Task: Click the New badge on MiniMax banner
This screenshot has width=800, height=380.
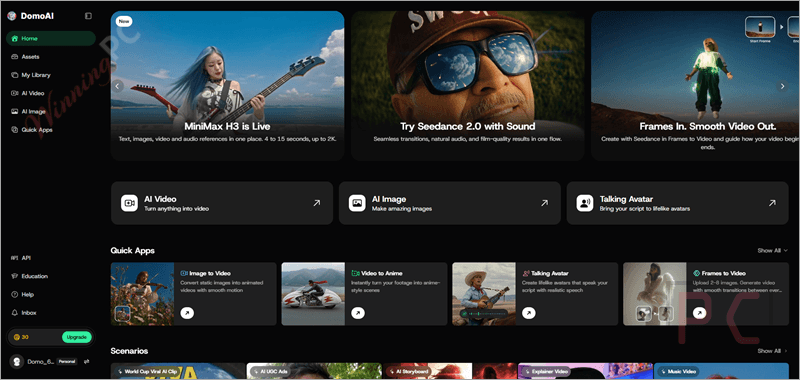Action: (x=124, y=21)
